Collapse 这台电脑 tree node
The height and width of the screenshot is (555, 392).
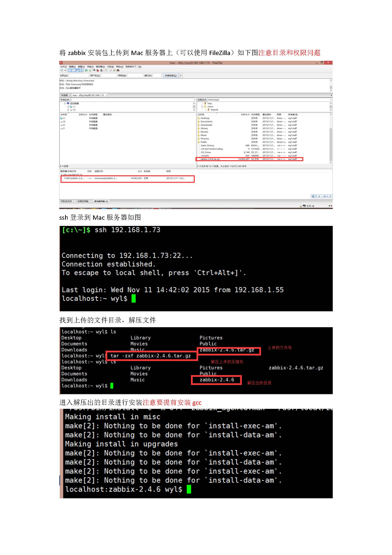pos(65,103)
